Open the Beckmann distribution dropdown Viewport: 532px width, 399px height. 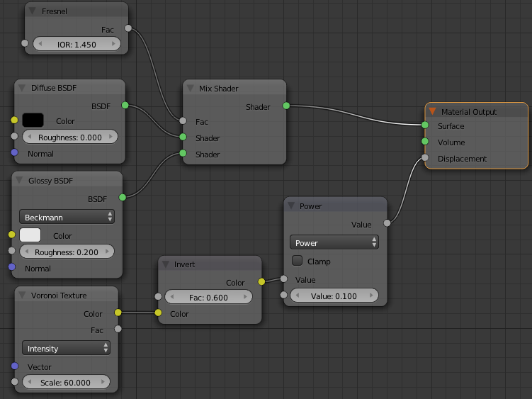67,217
